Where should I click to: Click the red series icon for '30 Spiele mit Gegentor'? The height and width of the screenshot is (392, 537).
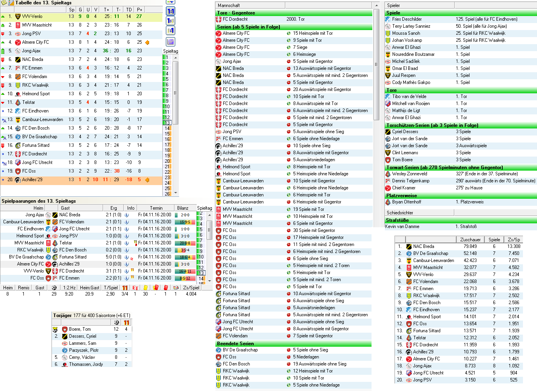[288, 231]
